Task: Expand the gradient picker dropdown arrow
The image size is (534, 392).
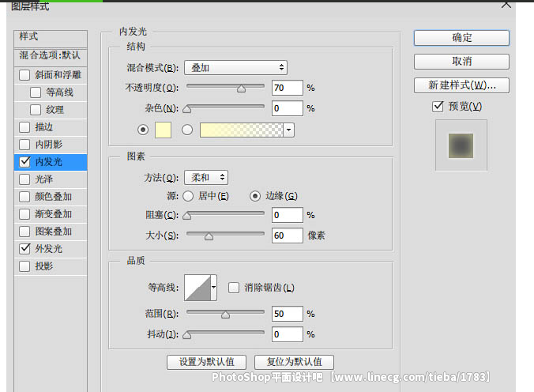Action: (x=289, y=130)
